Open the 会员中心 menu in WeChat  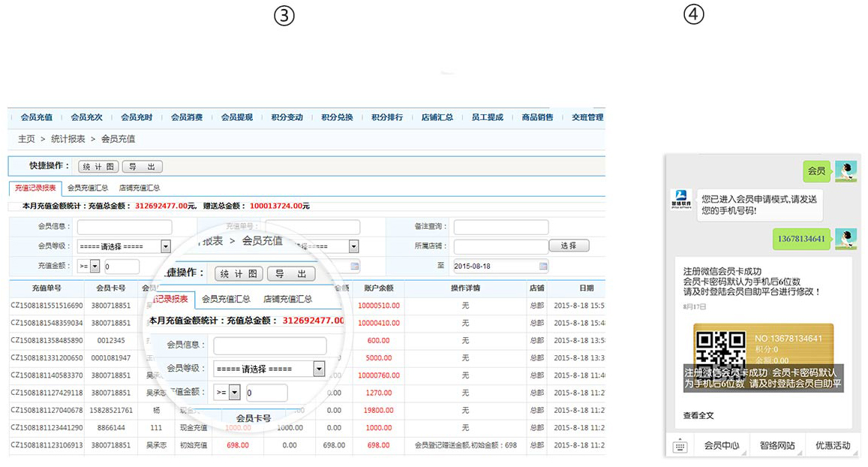coord(721,445)
